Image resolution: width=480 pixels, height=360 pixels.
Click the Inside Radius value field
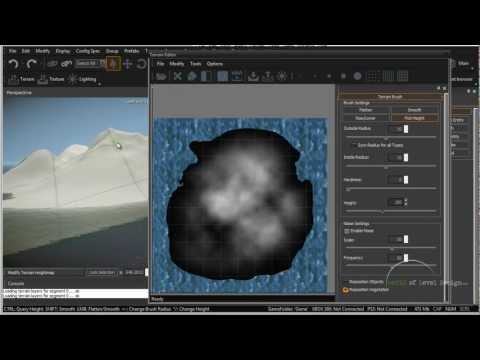click(396, 157)
